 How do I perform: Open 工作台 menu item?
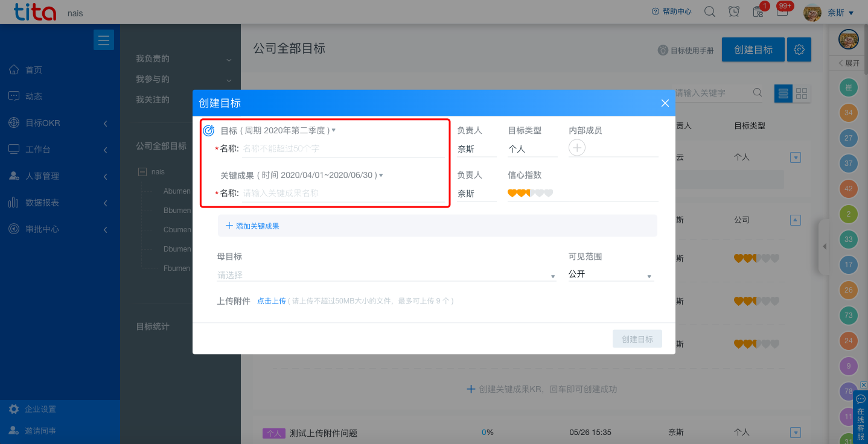click(x=38, y=150)
